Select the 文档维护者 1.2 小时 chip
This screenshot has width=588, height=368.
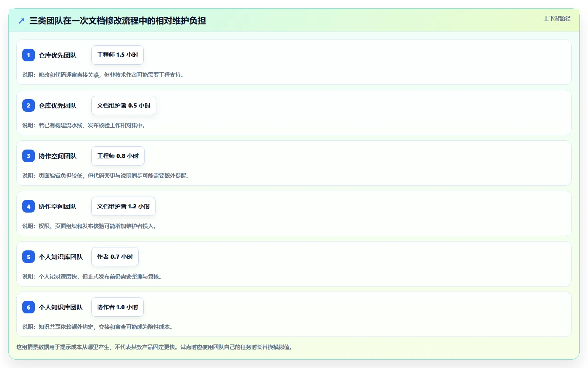[124, 206]
